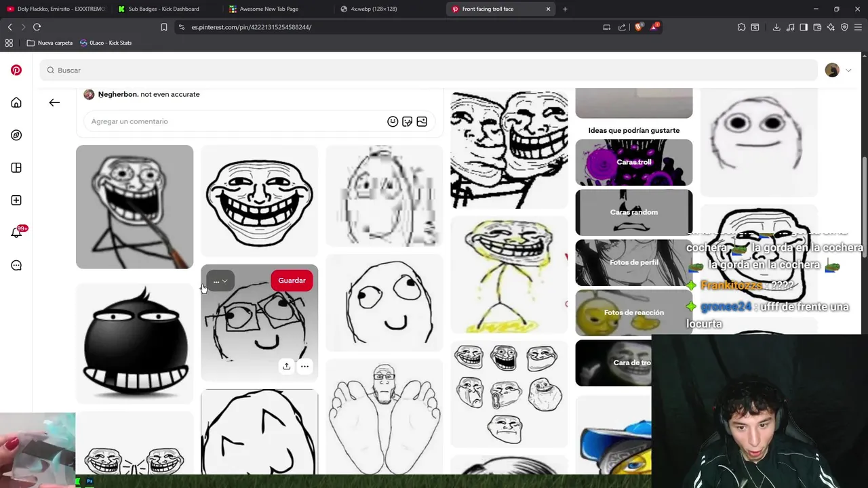Open the feet drawing pin
Viewport: 868px width, 488px height.
(384, 417)
